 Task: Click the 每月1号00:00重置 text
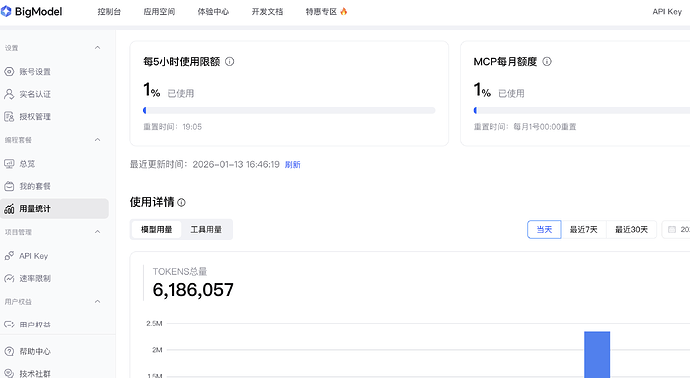pyautogui.click(x=545, y=127)
